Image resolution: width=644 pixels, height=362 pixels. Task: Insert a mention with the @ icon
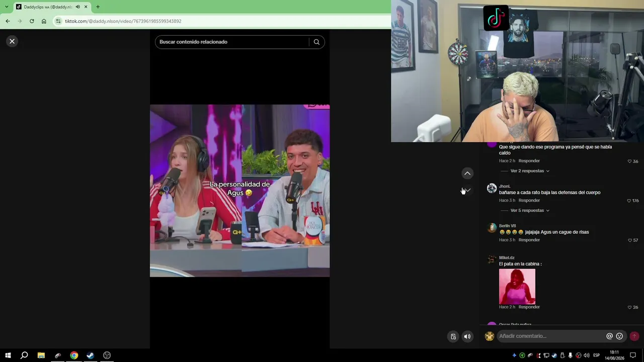609,336
